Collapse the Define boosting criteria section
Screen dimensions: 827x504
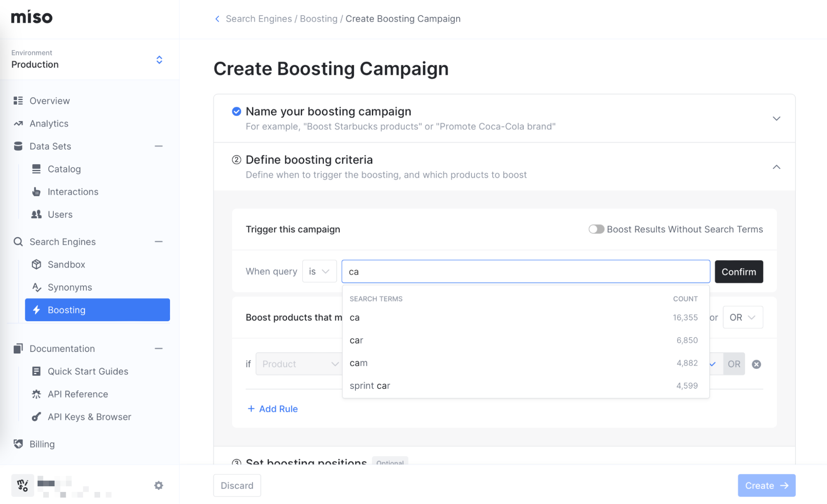(x=776, y=167)
